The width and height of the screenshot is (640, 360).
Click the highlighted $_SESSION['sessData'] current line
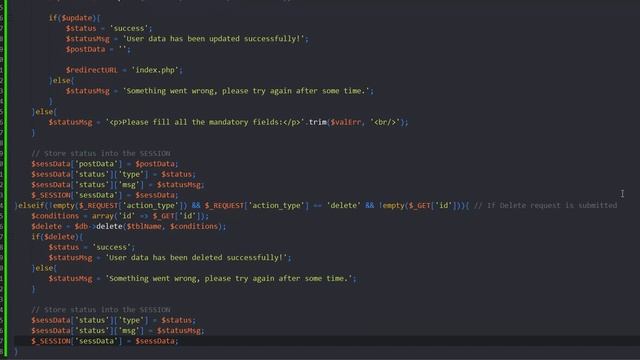pyautogui.click(x=105, y=341)
